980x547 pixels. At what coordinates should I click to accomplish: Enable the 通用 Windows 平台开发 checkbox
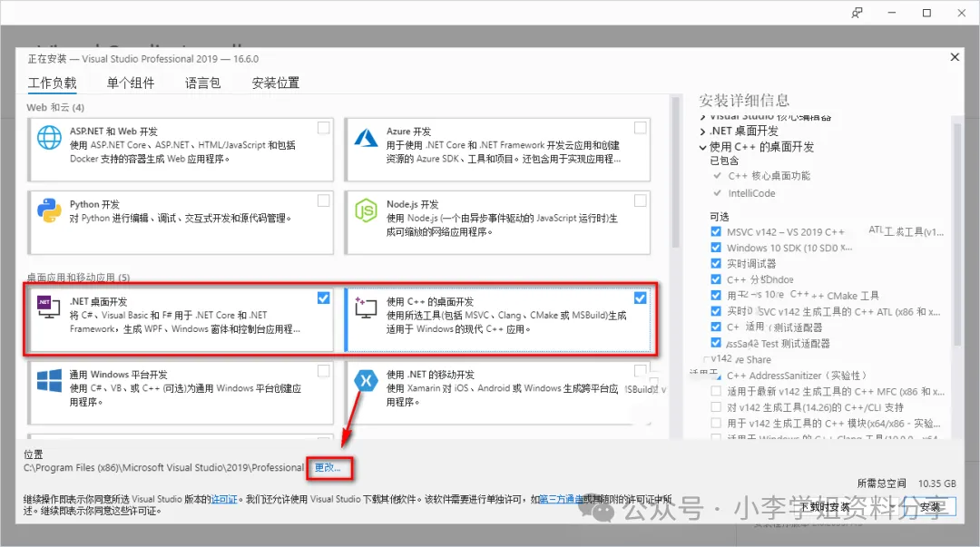pyautogui.click(x=323, y=371)
